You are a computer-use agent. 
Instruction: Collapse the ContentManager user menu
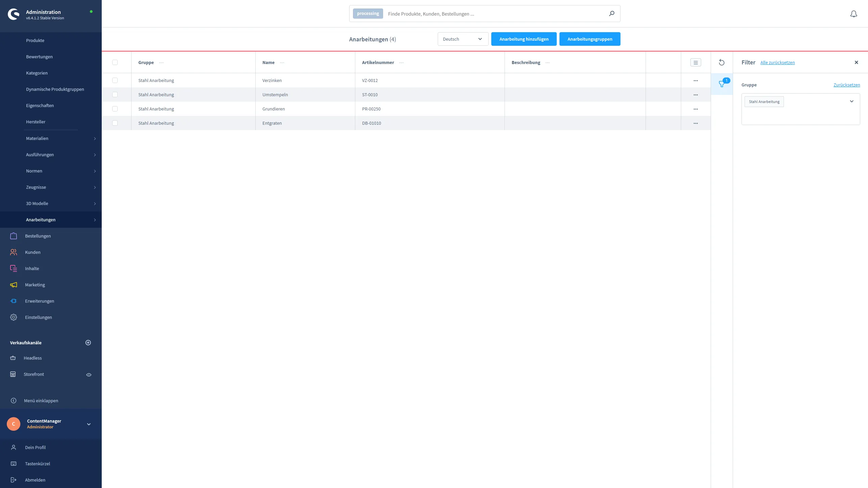89,424
